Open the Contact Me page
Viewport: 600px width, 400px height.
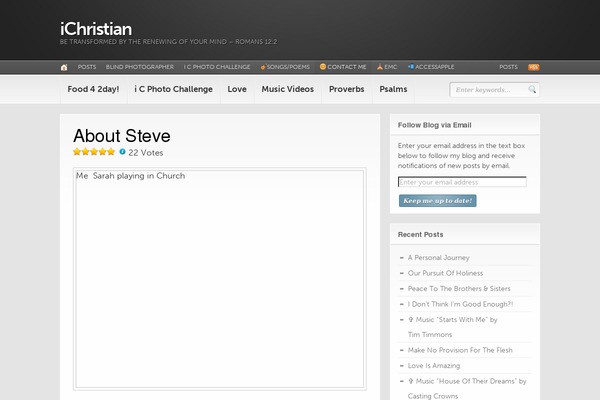click(343, 67)
